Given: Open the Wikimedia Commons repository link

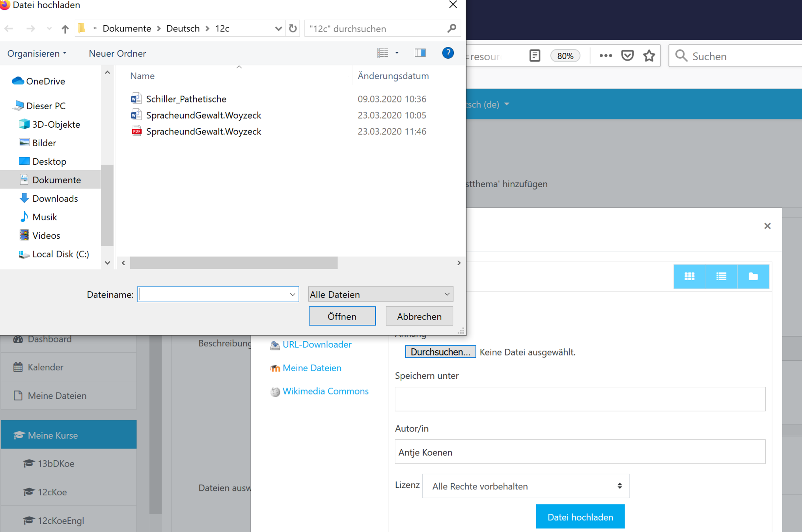Looking at the screenshot, I should click(x=325, y=391).
